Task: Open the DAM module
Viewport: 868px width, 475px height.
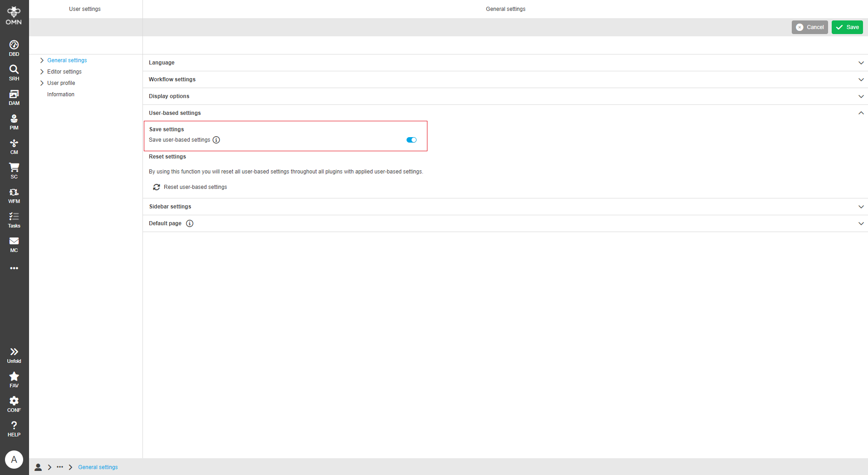Action: [x=14, y=97]
